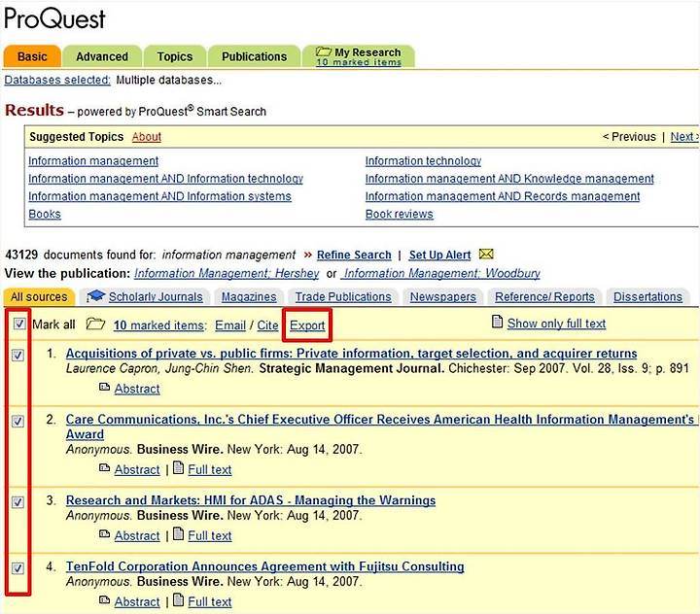Click the ProQuest logo

click(54, 18)
